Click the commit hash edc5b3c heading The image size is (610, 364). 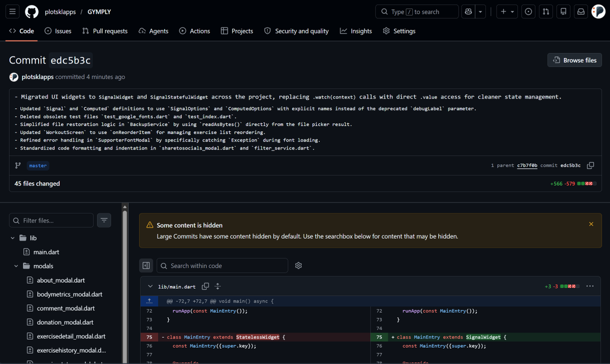point(71,60)
